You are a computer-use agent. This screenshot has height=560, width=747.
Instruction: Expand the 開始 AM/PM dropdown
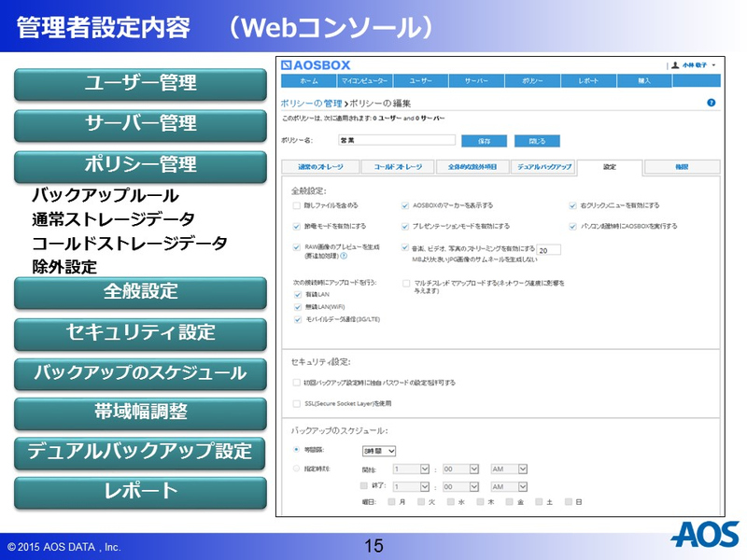[510, 469]
